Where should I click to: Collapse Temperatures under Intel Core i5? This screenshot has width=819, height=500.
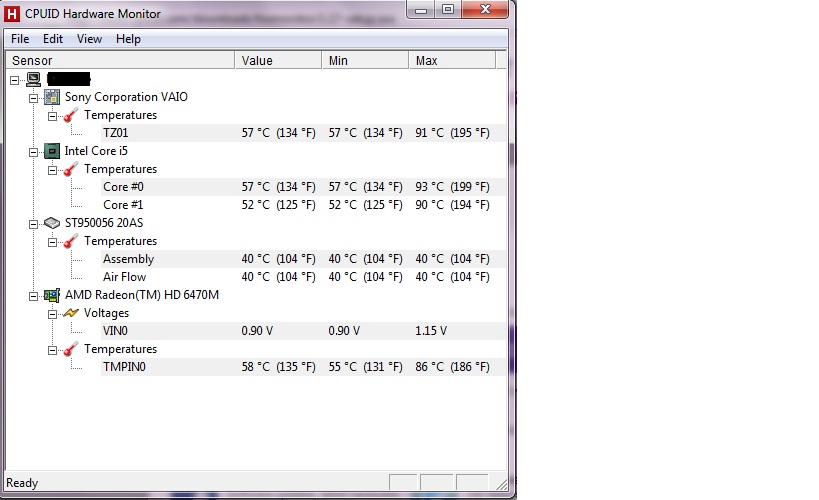(x=52, y=170)
